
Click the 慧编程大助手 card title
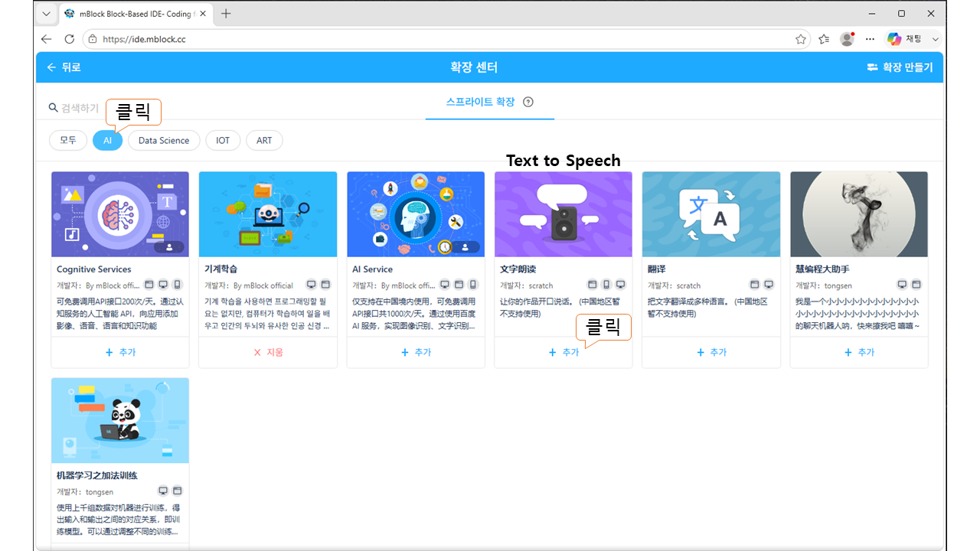point(822,269)
